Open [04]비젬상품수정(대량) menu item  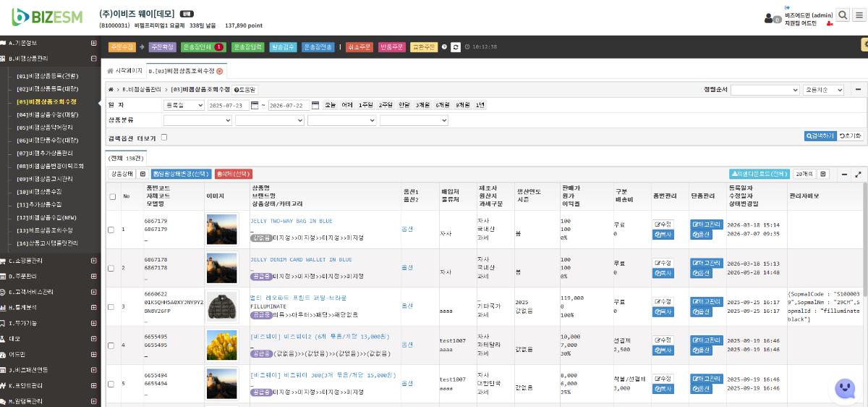click(x=48, y=114)
